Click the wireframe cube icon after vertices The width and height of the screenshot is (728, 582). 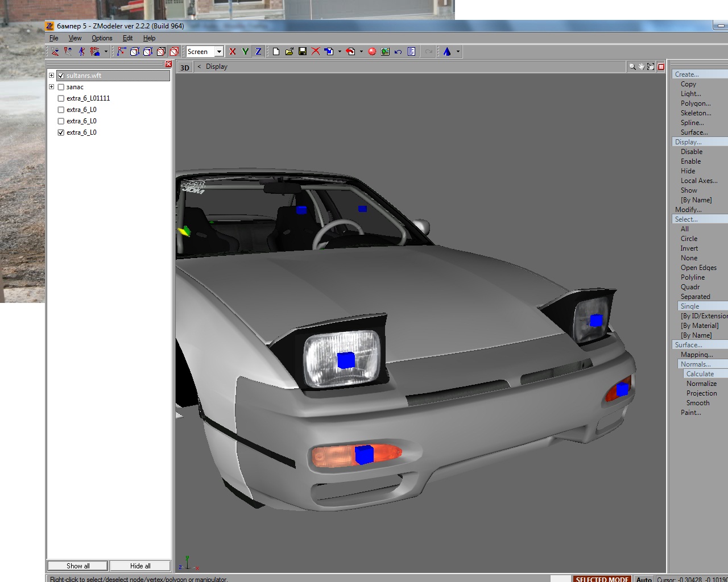[x=135, y=51]
